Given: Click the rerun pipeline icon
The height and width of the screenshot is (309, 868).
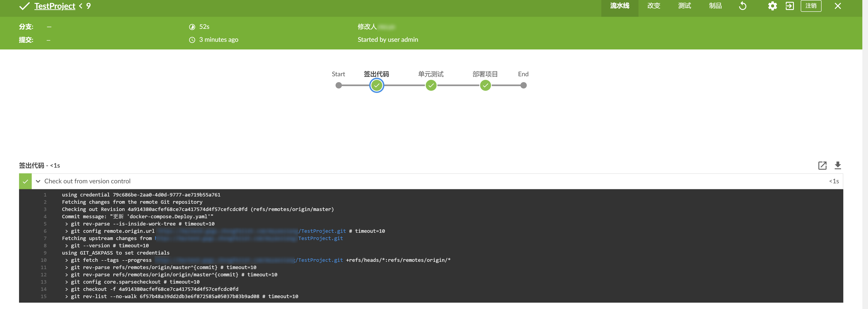Looking at the screenshot, I should click(743, 6).
